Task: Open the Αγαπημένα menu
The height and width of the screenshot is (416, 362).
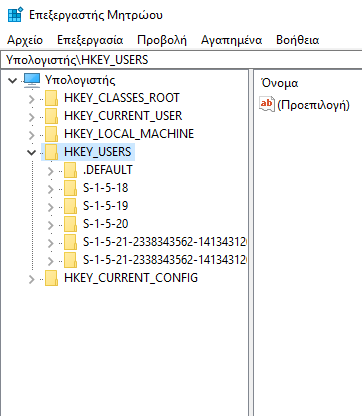Action: 231,40
